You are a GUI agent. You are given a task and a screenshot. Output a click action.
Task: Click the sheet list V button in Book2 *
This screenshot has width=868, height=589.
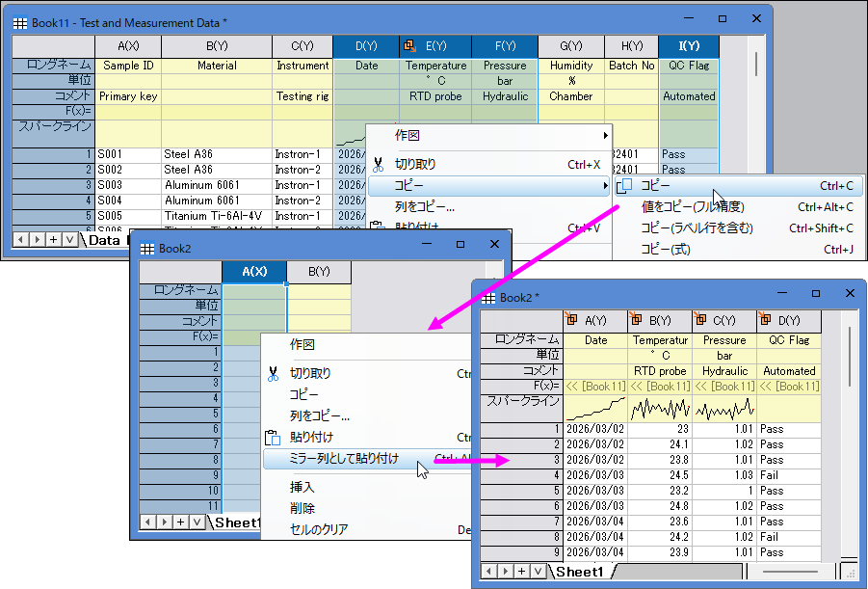click(x=538, y=571)
